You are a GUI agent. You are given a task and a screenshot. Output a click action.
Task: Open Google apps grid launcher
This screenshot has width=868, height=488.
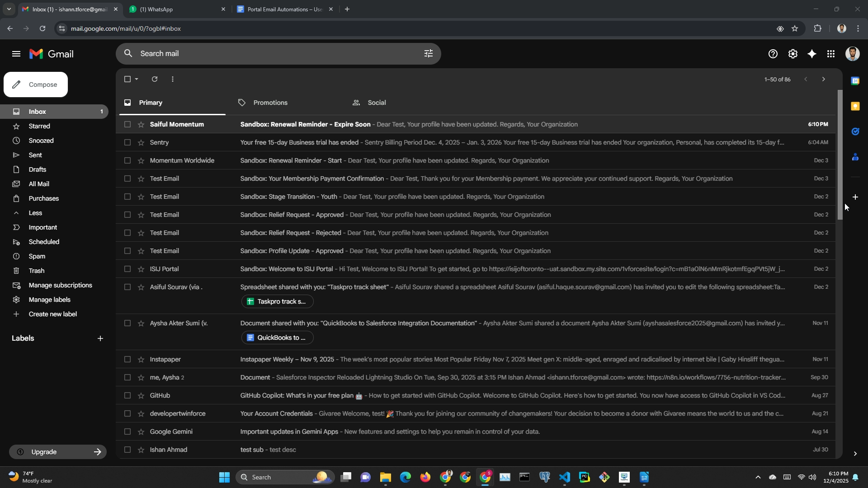[831, 54]
